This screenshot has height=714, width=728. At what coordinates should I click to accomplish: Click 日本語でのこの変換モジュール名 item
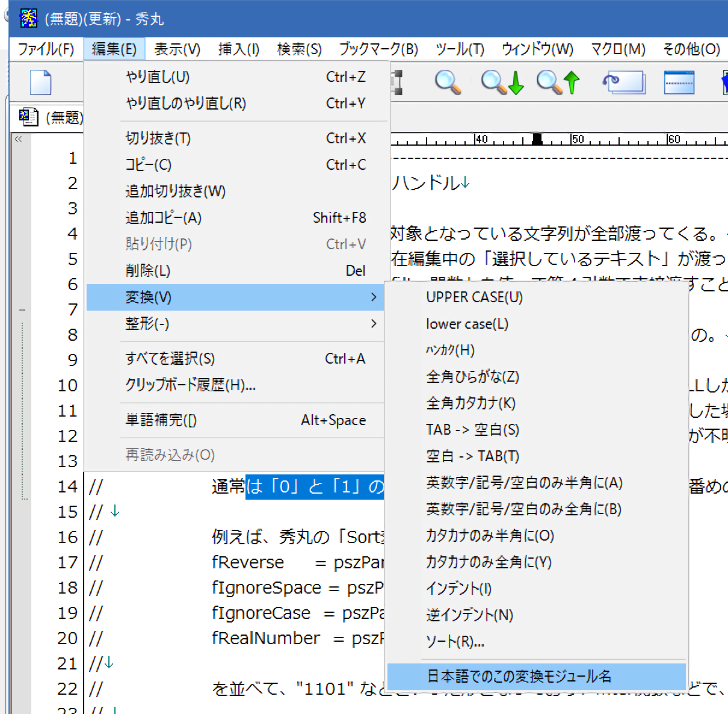(x=519, y=676)
